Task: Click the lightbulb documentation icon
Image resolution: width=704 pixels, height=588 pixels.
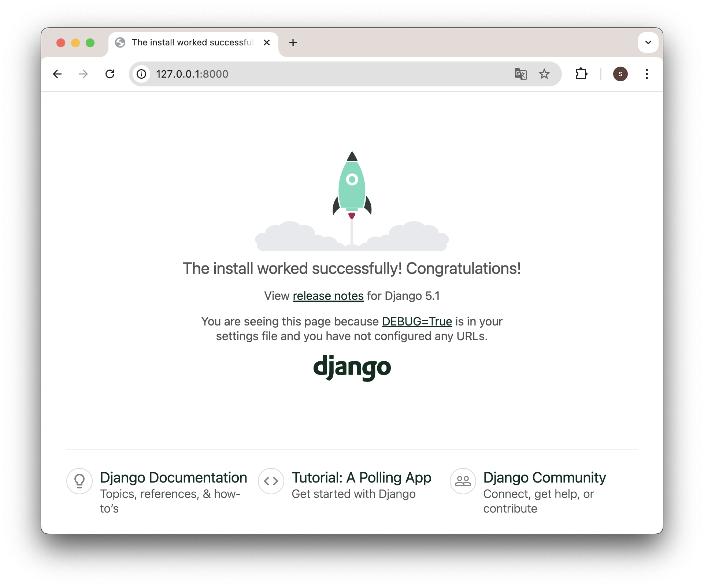Action: 79,481
